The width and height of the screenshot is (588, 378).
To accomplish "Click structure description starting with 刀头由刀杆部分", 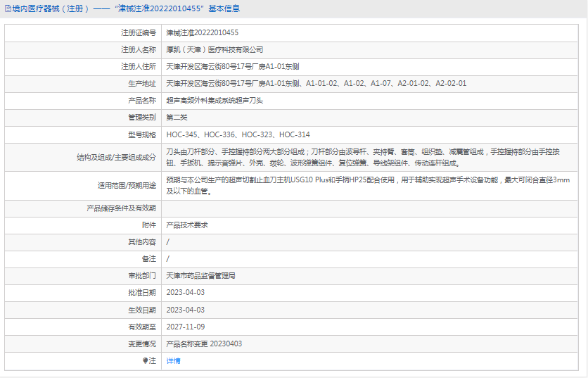I will pyautogui.click(x=363, y=157).
